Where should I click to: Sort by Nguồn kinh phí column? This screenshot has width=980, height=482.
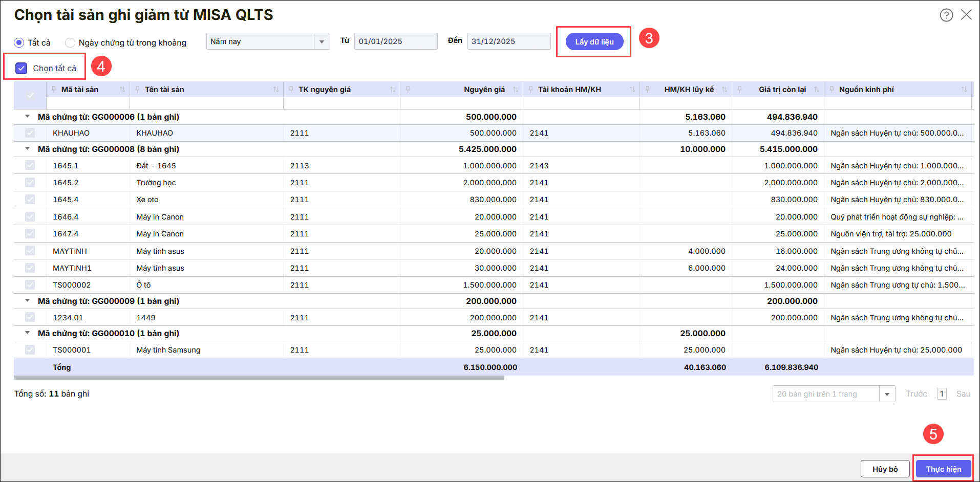(964, 90)
